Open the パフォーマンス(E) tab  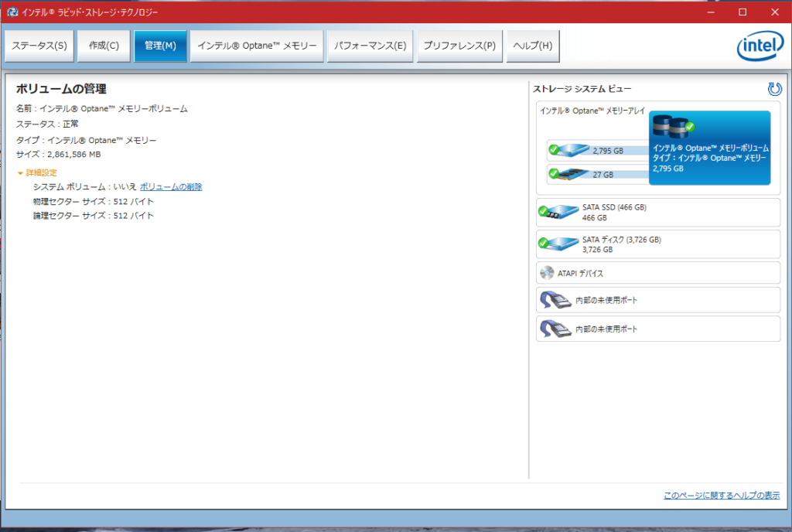click(x=370, y=46)
